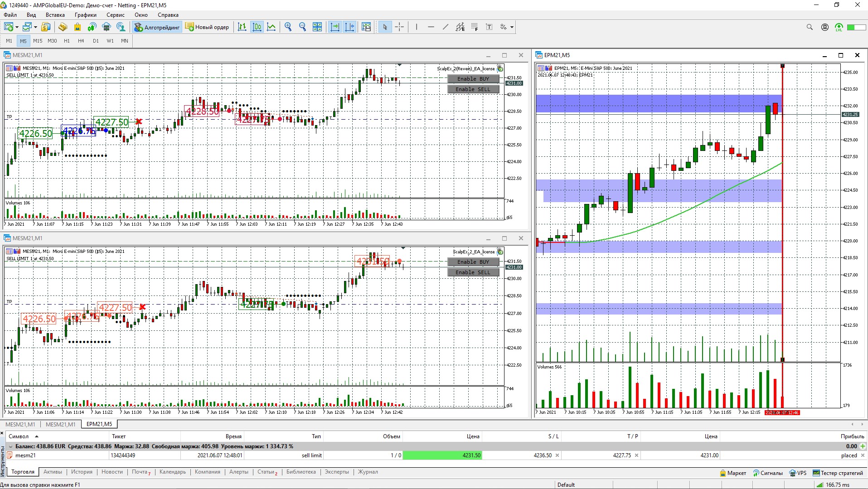Click the trading signals toolbar icon

point(92,27)
